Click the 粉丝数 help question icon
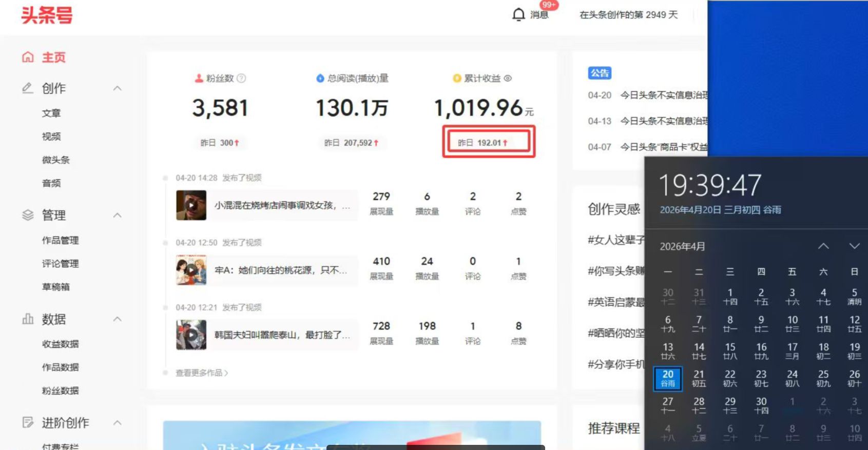 coord(241,79)
